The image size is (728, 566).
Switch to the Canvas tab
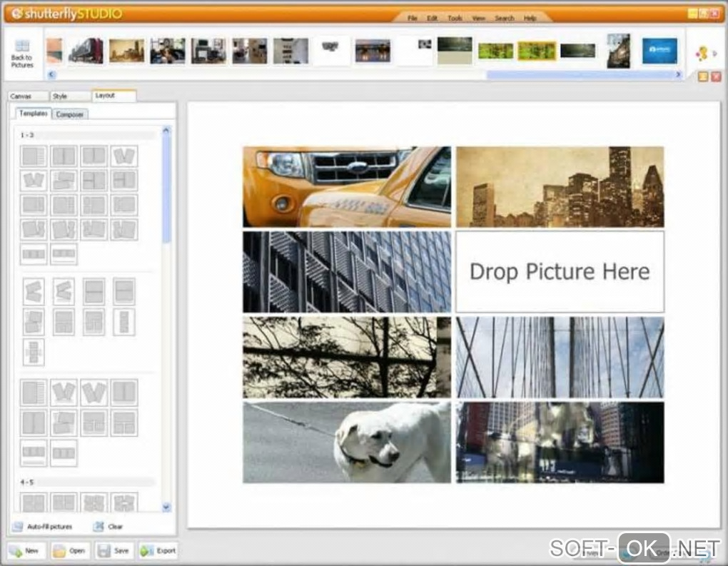21,96
